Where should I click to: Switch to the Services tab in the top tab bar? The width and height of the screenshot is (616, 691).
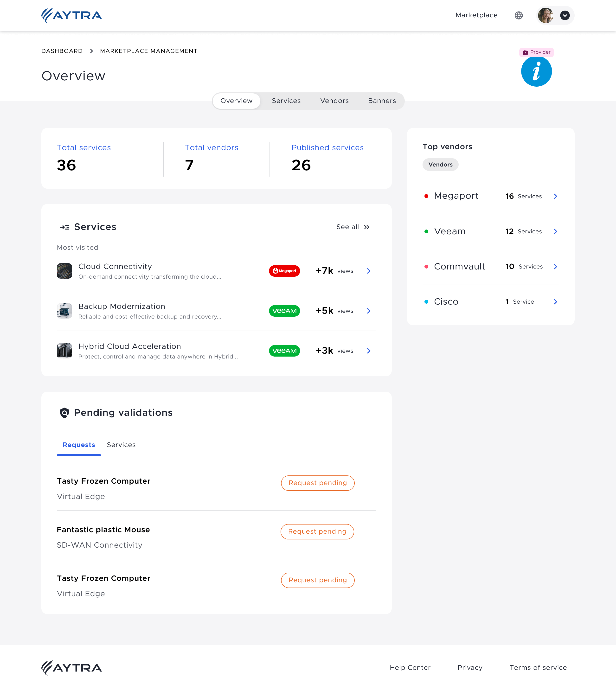point(286,101)
